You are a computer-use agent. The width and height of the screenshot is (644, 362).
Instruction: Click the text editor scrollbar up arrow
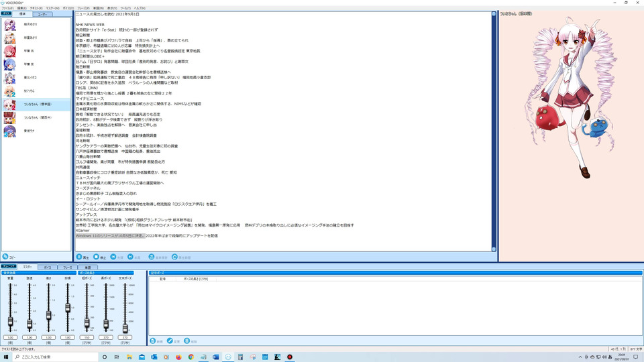pos(494,14)
